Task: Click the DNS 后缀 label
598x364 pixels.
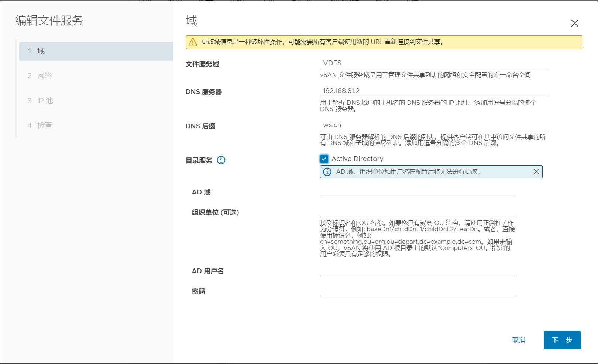Action: coord(200,126)
